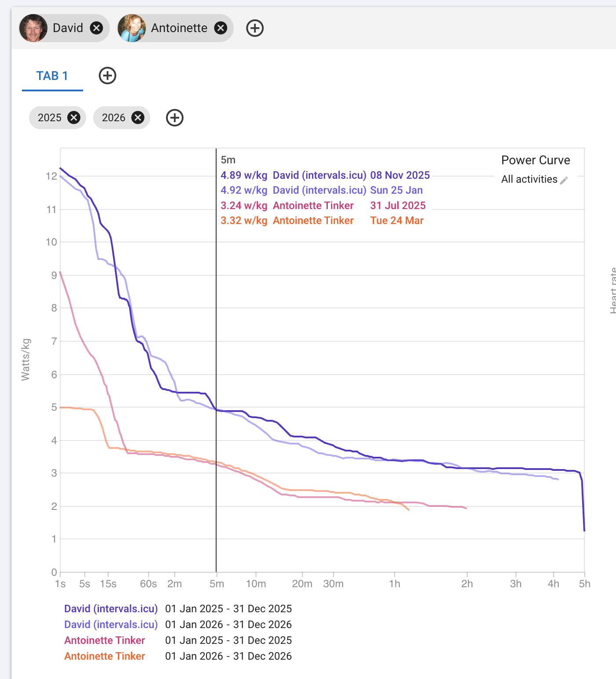Remove Antoinette from the athlete comparison

tap(221, 28)
